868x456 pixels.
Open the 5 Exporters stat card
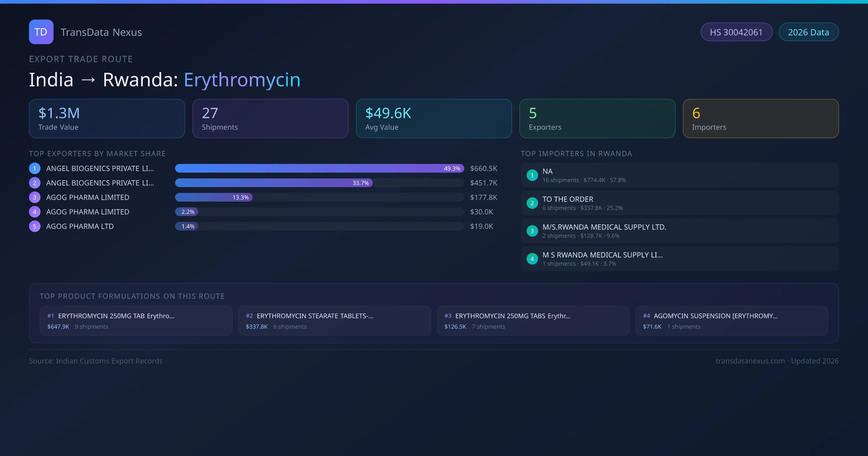[x=597, y=118]
